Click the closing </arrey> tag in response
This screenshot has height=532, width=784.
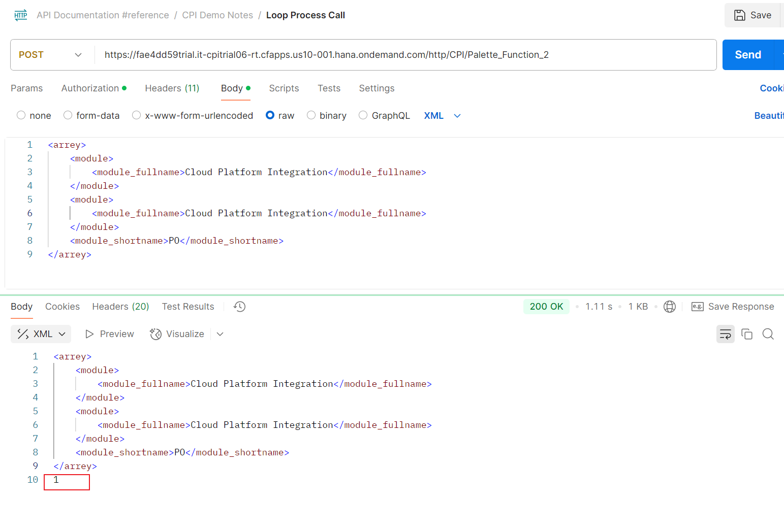pyautogui.click(x=75, y=466)
